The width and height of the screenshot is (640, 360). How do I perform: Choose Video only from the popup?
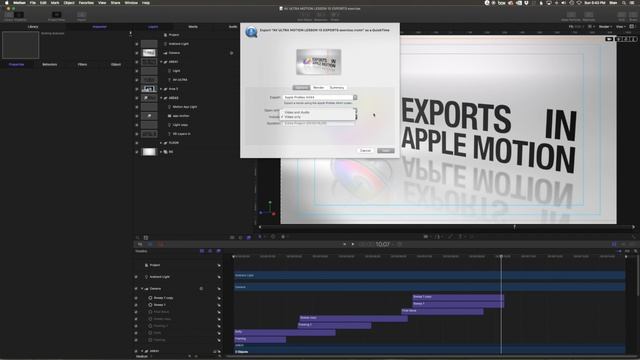coord(293,117)
